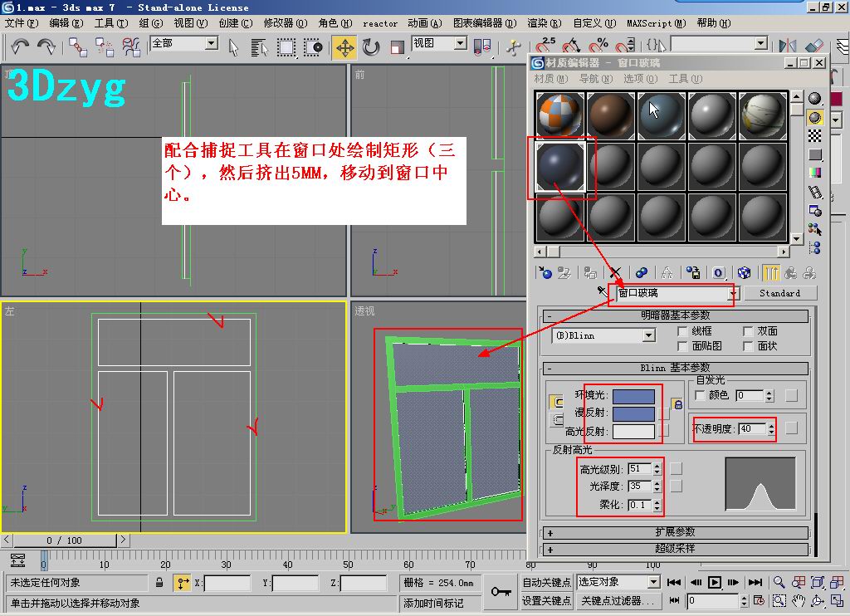The image size is (850, 616).
Task: Click the reset material X icon
Action: click(x=615, y=272)
